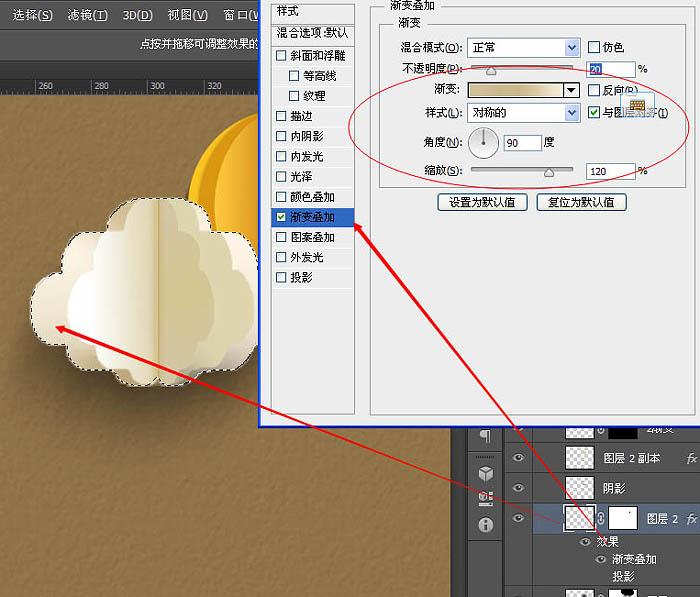
Task: Click the 图案叠加 style label
Action: tap(312, 237)
